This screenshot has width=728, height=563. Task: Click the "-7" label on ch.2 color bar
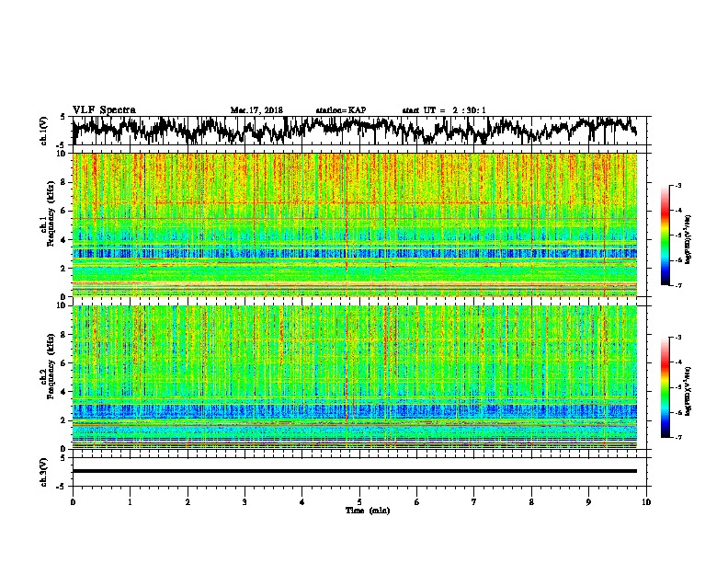click(677, 437)
